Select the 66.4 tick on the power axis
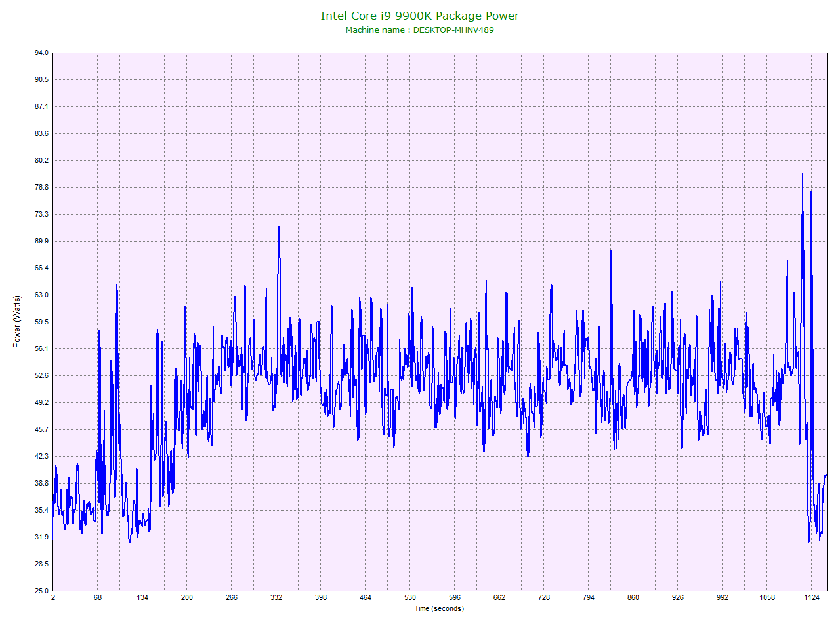 tap(41, 268)
